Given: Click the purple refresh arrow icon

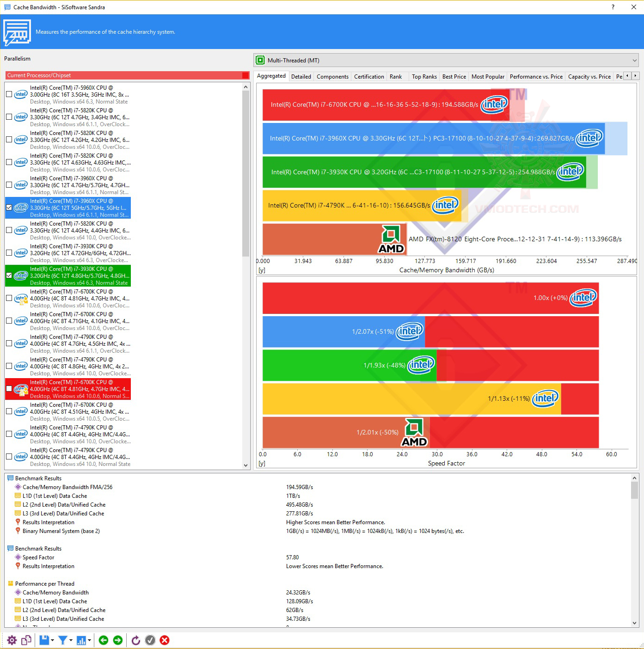Looking at the screenshot, I should [x=136, y=640].
